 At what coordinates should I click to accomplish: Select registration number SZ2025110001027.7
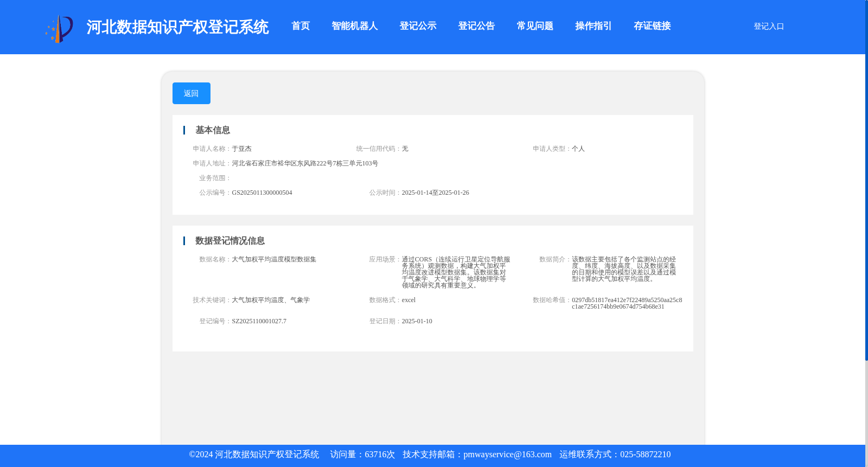[259, 321]
